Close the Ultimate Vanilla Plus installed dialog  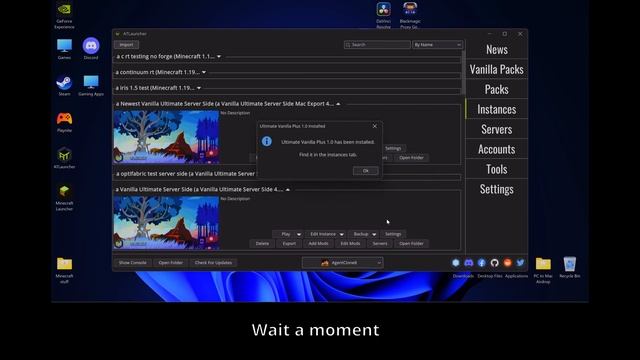375,126
